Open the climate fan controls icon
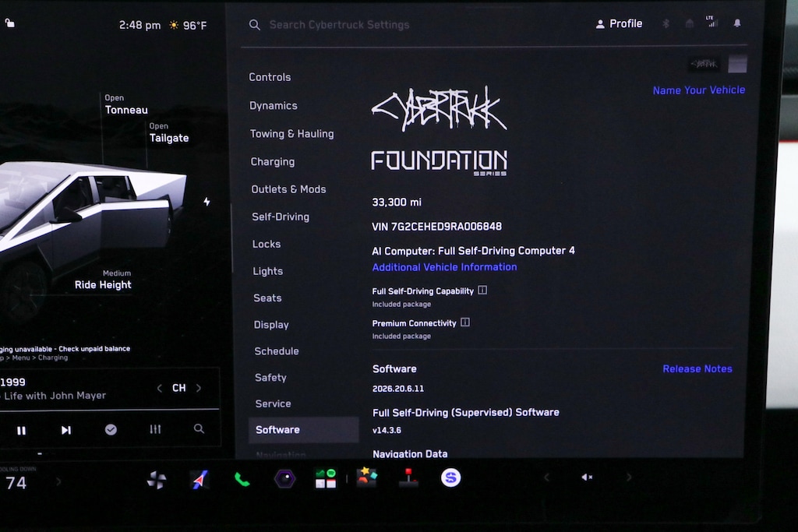The height and width of the screenshot is (532, 798). click(x=156, y=480)
